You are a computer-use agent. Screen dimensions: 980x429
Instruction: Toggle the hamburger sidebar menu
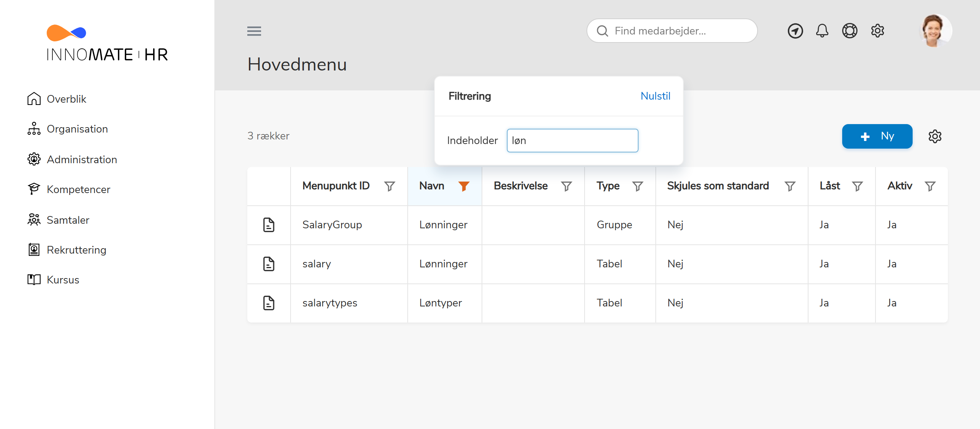click(x=254, y=31)
